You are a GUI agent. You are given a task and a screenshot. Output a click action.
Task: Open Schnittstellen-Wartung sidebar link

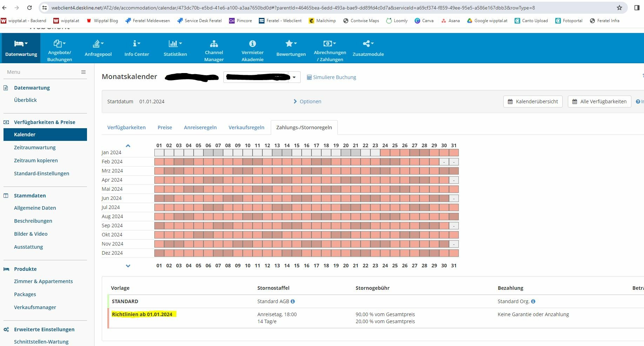point(41,342)
